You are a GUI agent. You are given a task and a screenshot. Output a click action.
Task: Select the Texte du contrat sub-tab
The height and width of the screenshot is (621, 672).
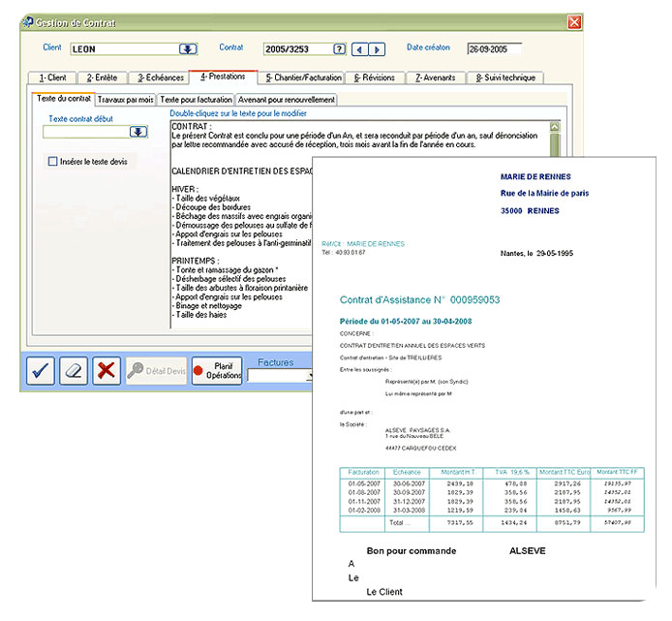coord(64,99)
